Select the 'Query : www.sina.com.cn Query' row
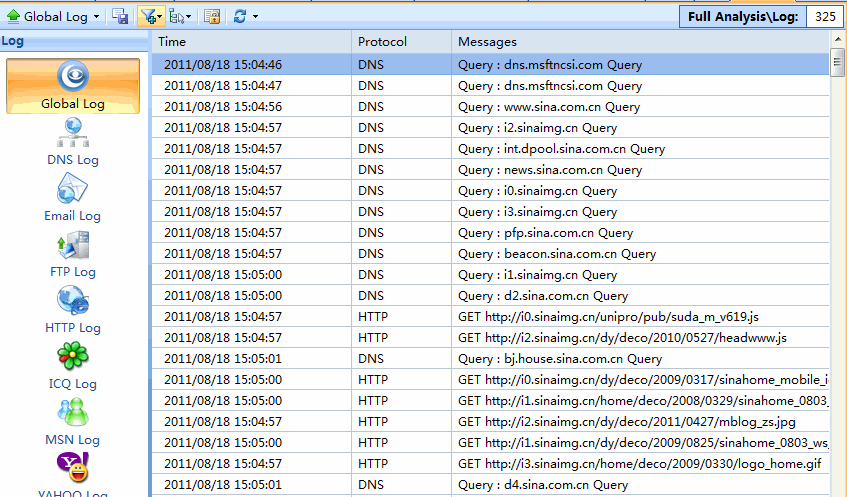 (x=490, y=106)
